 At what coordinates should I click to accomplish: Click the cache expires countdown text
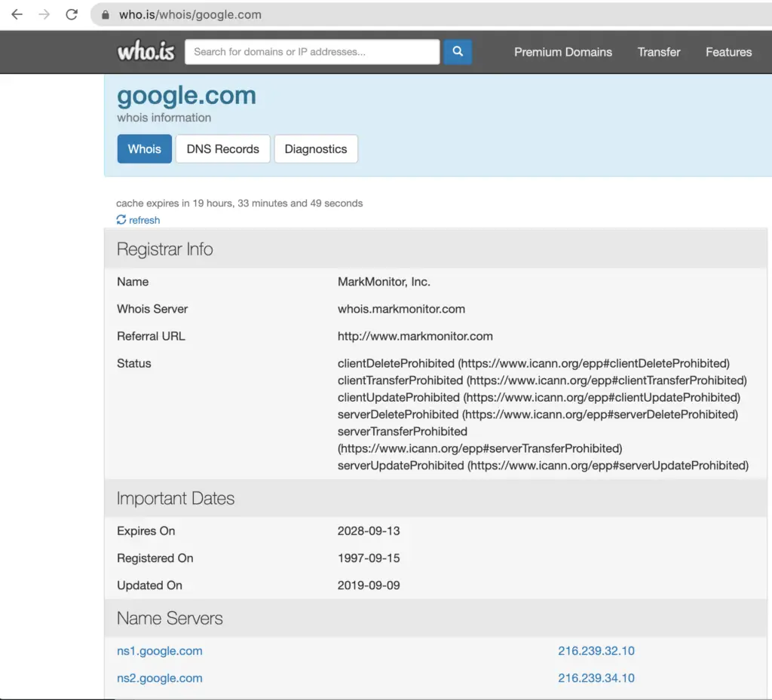(x=239, y=203)
